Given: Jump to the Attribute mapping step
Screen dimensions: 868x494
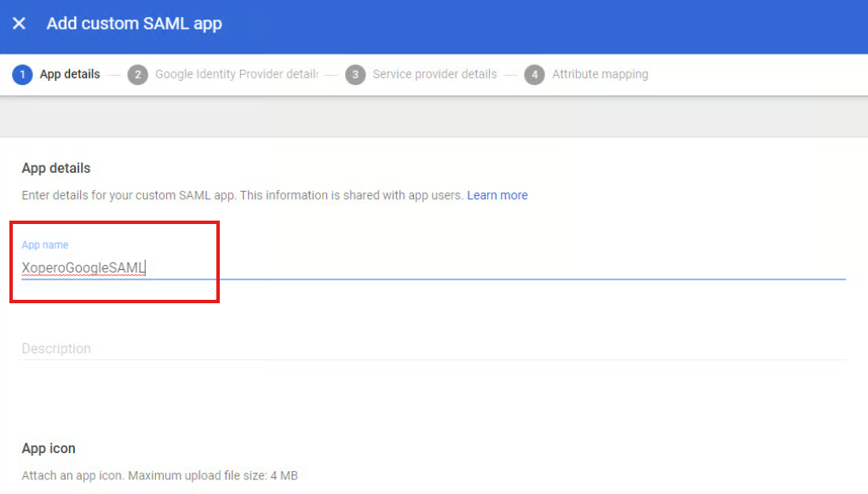Looking at the screenshot, I should (600, 75).
